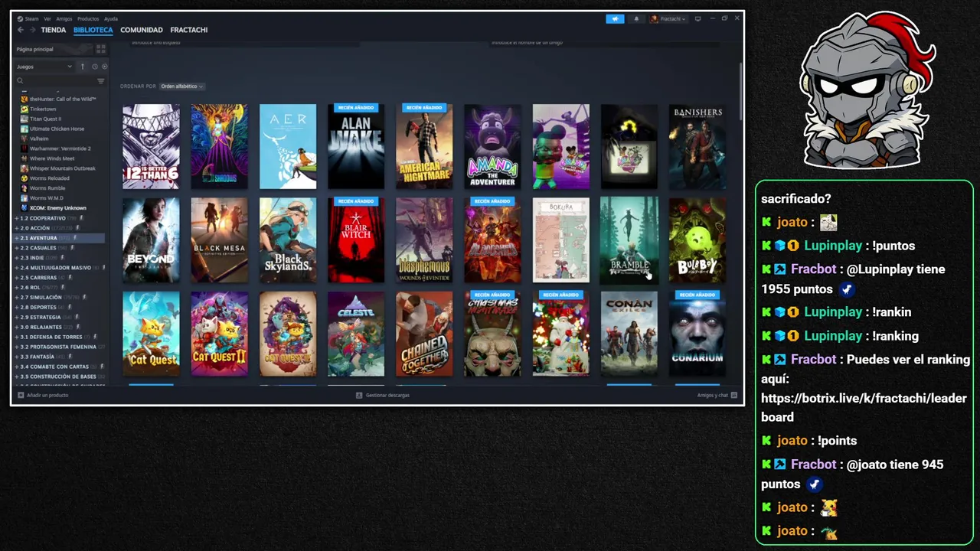Viewport: 980px width, 551px height.
Task: Toggle the ready-to-play filter icon
Action: click(x=104, y=67)
